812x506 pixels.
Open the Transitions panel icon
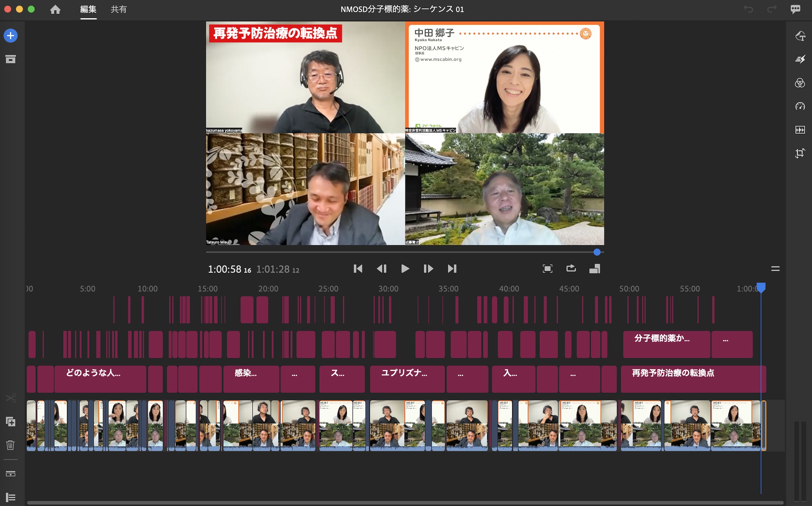(800, 59)
